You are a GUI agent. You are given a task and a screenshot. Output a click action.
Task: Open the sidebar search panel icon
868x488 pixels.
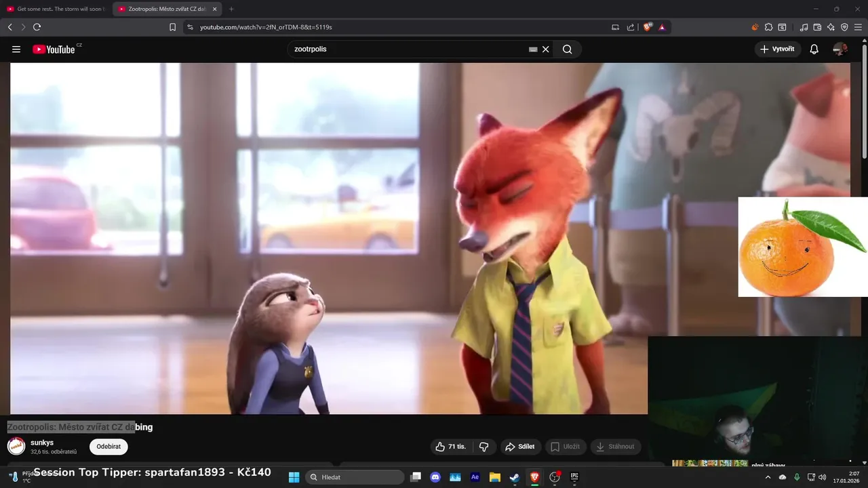pos(782,27)
